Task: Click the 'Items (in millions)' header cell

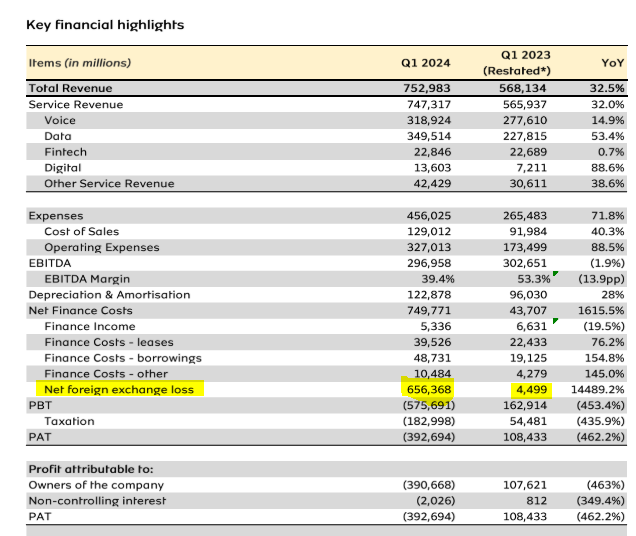Action: [x=80, y=63]
